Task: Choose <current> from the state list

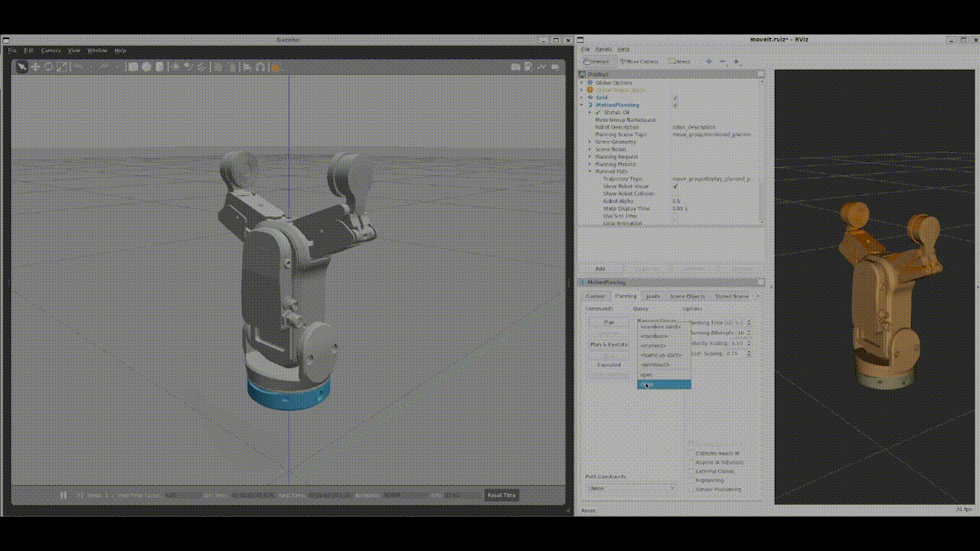Action: click(664, 346)
